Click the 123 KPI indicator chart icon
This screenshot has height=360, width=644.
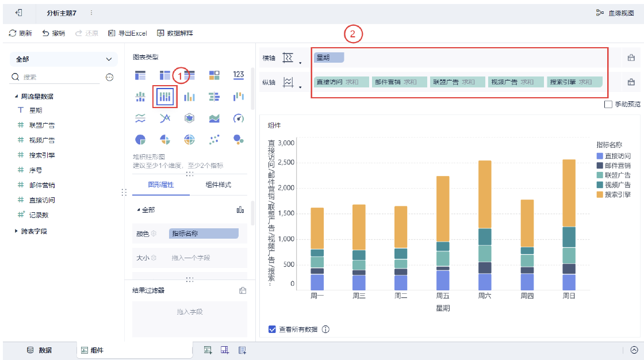(238, 75)
